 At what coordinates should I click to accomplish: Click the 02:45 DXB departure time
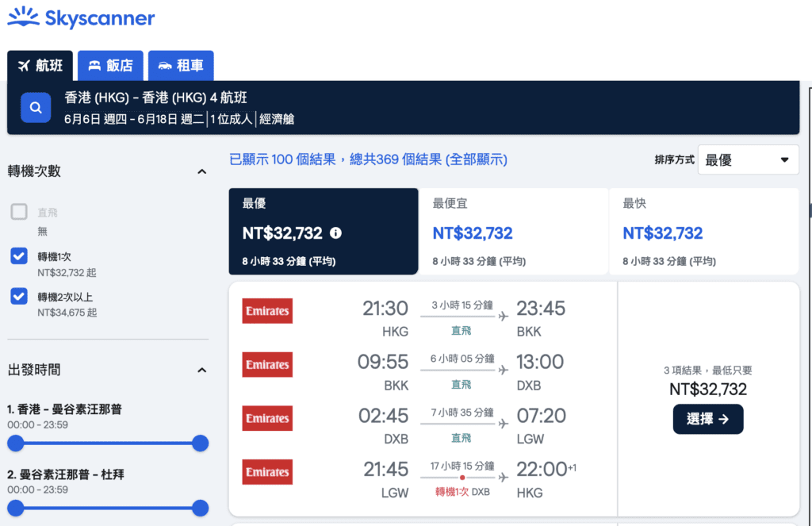383,416
